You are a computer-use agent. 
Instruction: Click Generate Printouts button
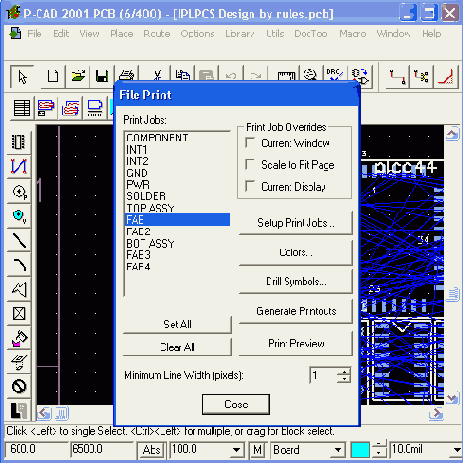[x=296, y=311]
